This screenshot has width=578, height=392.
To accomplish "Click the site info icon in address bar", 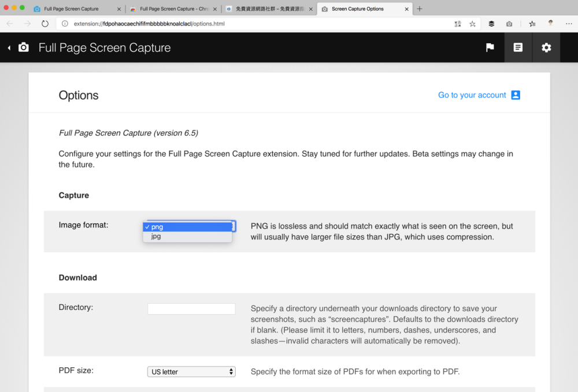I will click(x=65, y=24).
